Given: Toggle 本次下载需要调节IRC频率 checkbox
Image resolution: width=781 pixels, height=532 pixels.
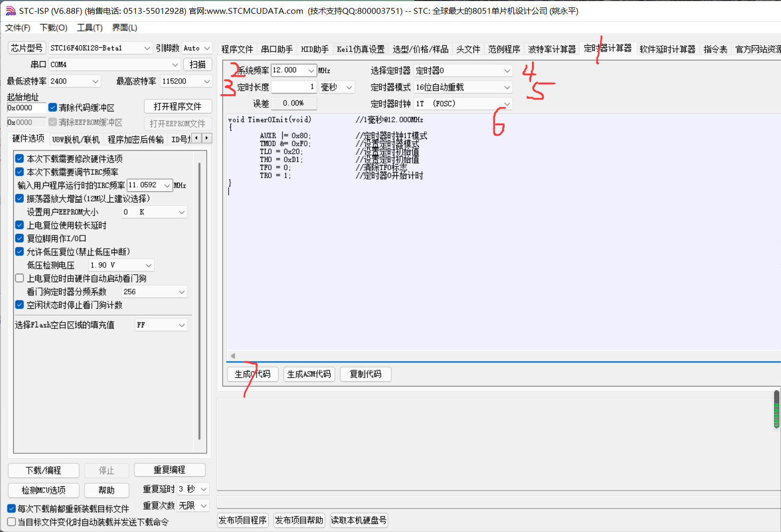Looking at the screenshot, I should click(x=20, y=172).
